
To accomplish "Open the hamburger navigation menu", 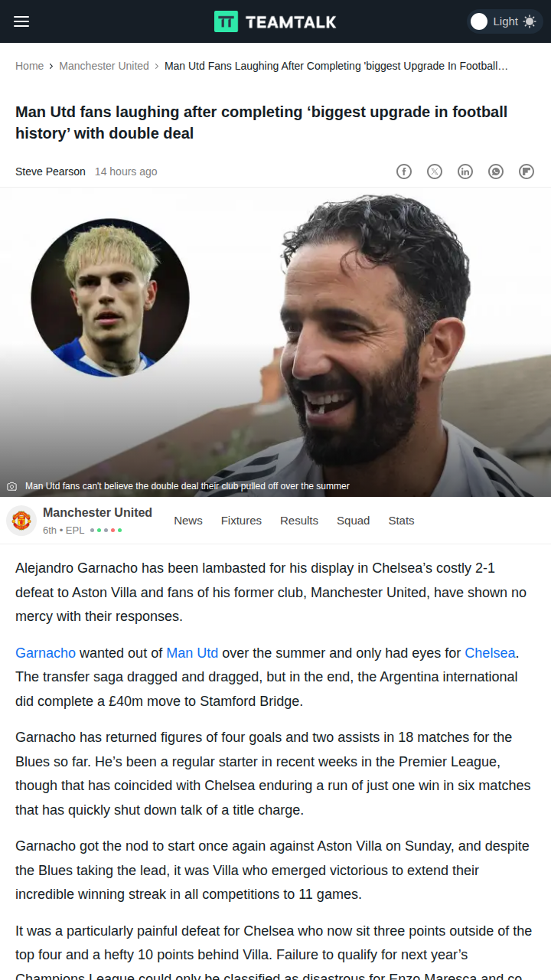I will coord(21,21).
